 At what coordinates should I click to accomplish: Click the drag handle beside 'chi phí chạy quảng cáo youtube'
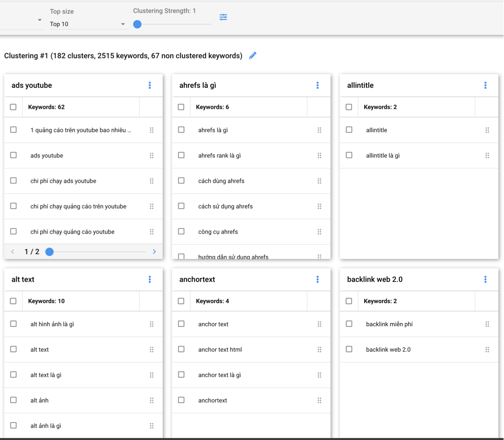coord(152,232)
